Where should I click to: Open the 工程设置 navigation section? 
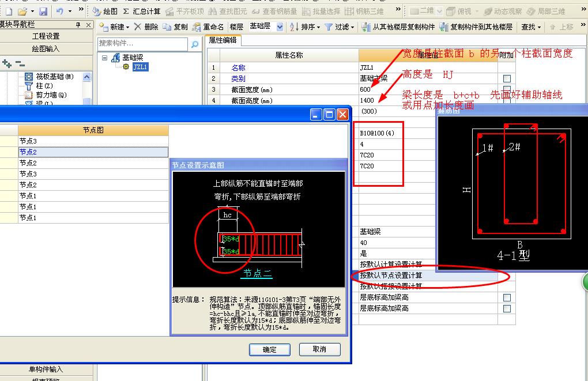[46, 36]
